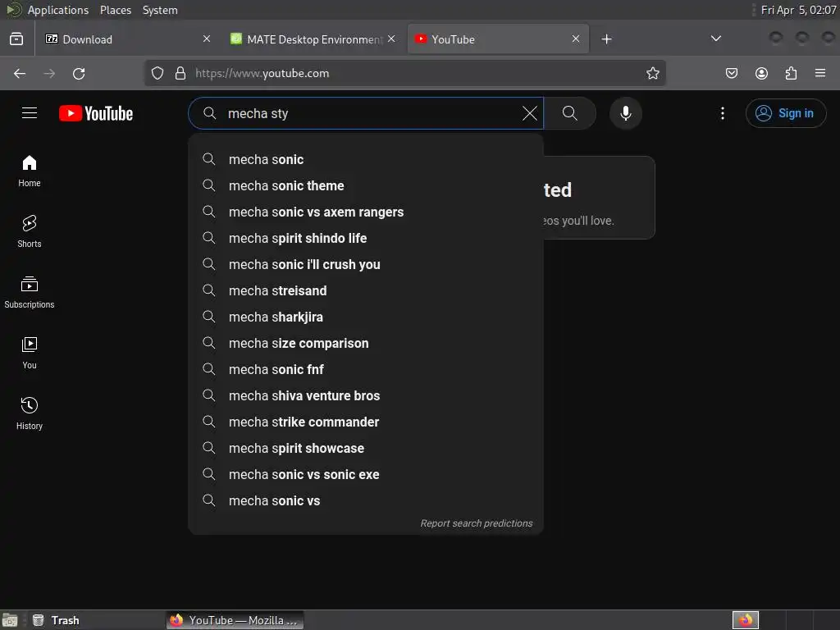Reload the page with the refresh icon
The width and height of the screenshot is (840, 630).
tap(79, 73)
